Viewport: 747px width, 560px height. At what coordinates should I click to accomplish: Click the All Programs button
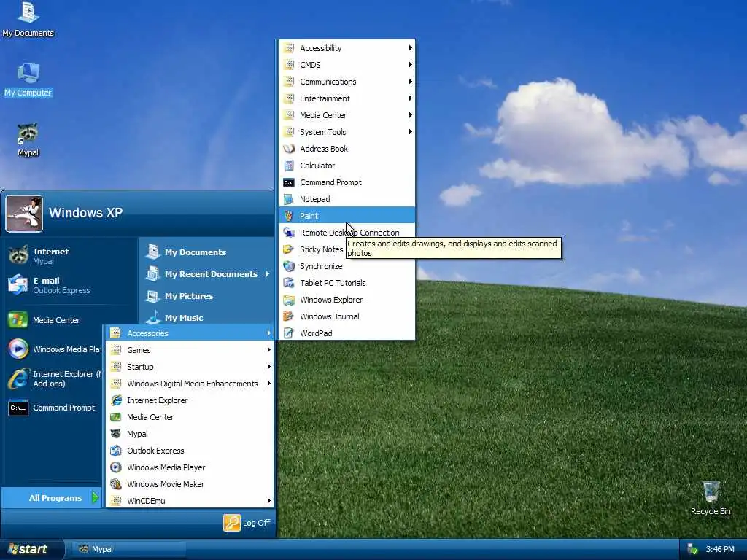(x=52, y=497)
